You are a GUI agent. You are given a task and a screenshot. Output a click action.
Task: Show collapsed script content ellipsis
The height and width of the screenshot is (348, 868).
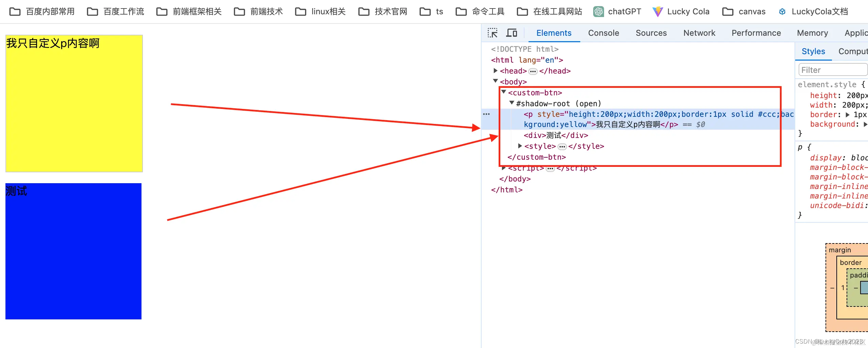point(550,168)
